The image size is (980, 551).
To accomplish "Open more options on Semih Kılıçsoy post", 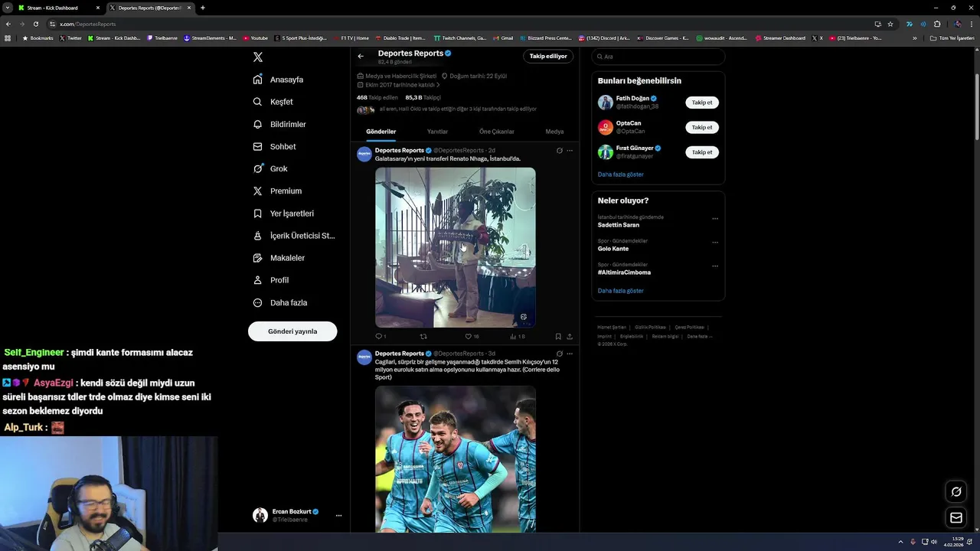I will (570, 354).
